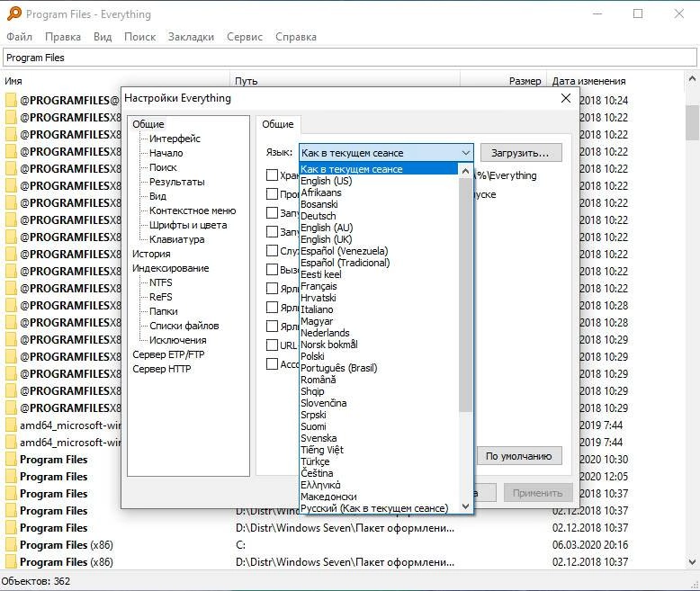Choose English (US) in language list
Viewport: 700px width, 591px height.
[379, 181]
